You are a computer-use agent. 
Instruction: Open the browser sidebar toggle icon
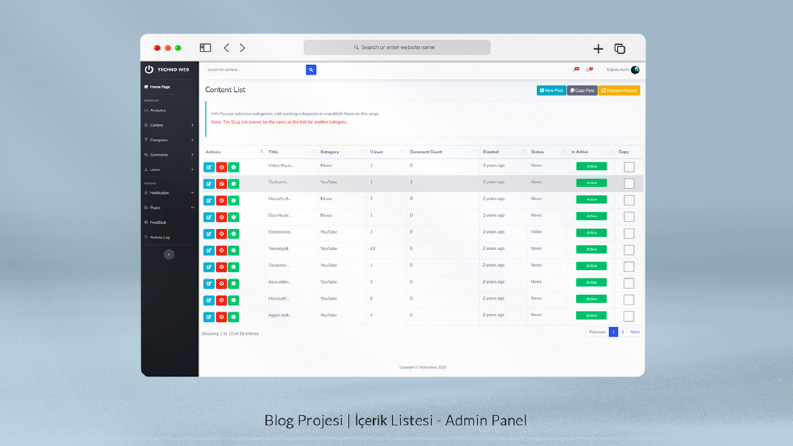click(x=205, y=48)
